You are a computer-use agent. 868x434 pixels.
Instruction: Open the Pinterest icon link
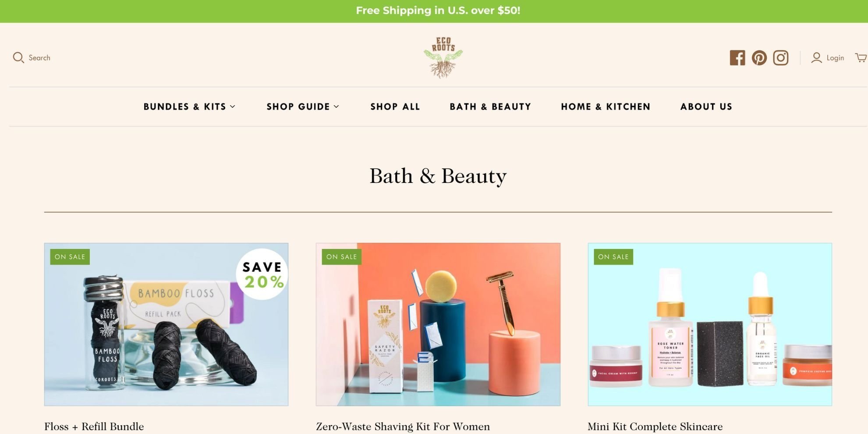(759, 58)
